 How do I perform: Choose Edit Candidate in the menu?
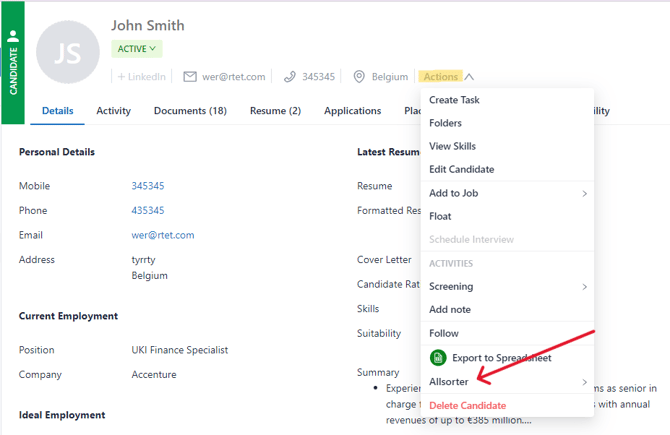pos(461,170)
